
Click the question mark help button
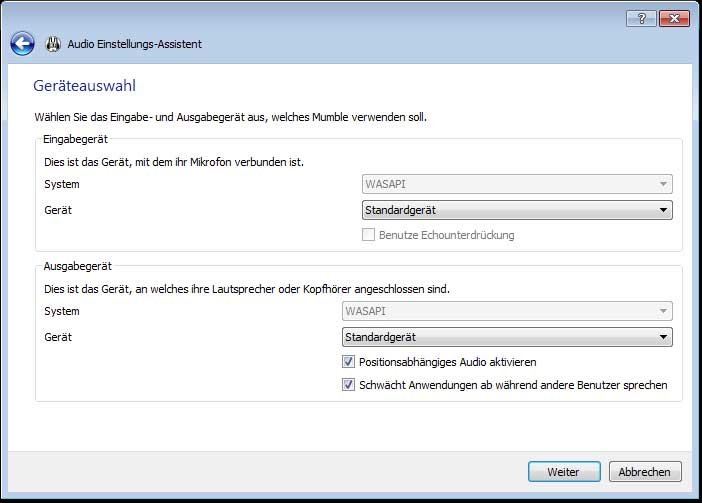640,19
